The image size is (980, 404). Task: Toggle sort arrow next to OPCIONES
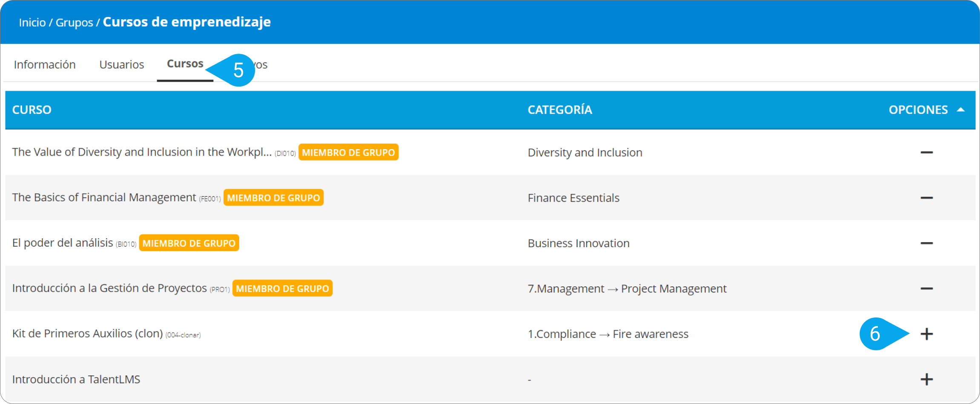tap(960, 110)
